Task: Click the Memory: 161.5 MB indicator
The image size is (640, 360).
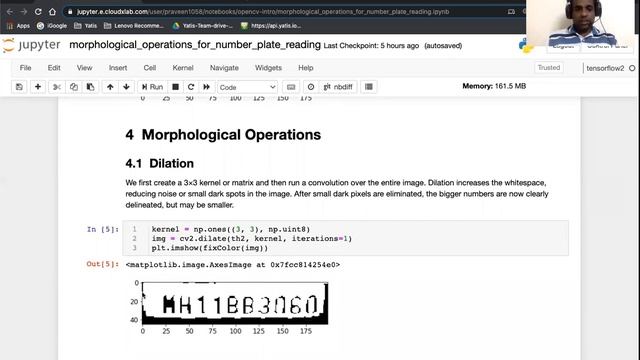Action: coord(494,86)
